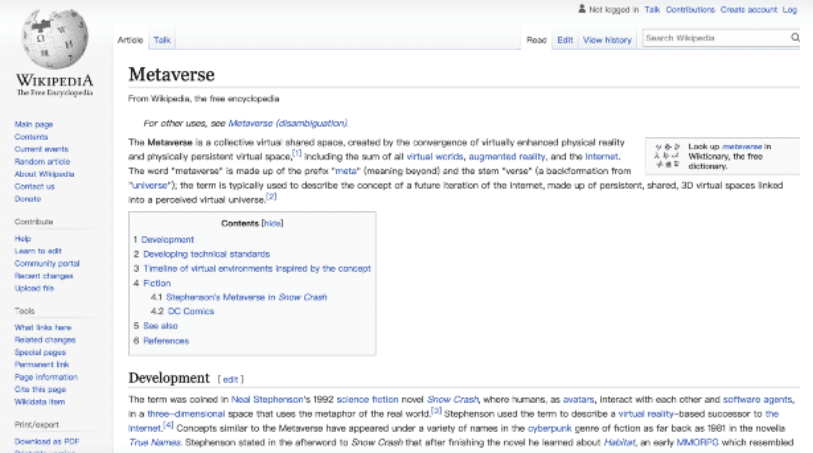Open Contents sidebar link
Screen dimensions: 813x453
click(31, 137)
